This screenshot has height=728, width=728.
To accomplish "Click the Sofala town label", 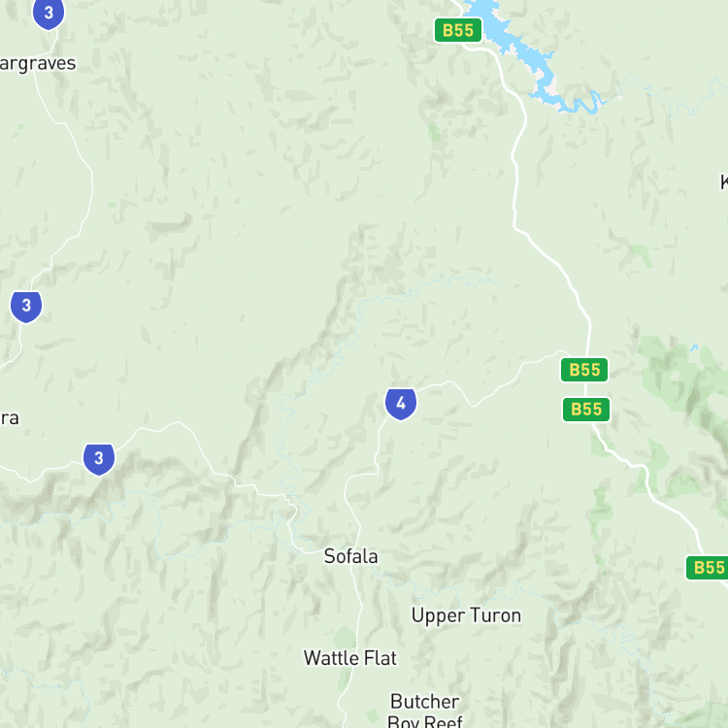I will [x=351, y=556].
